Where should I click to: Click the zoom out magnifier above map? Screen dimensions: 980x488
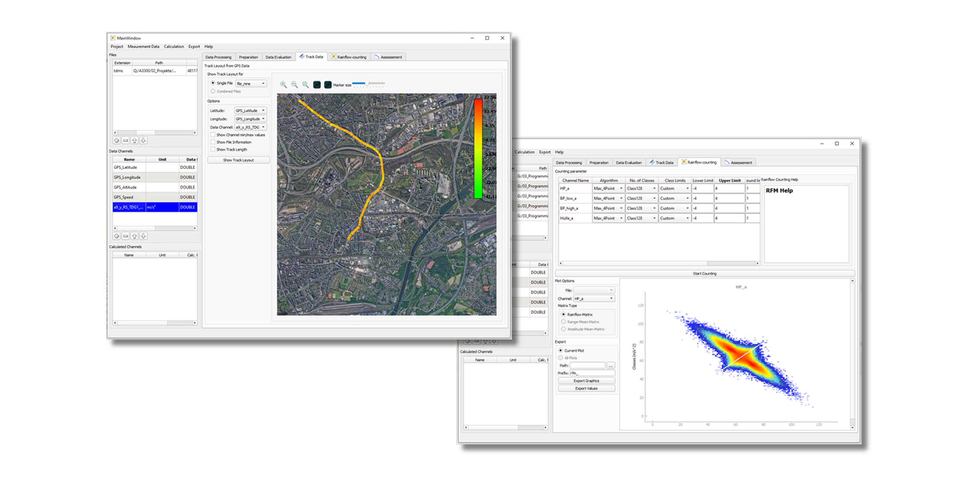click(295, 85)
